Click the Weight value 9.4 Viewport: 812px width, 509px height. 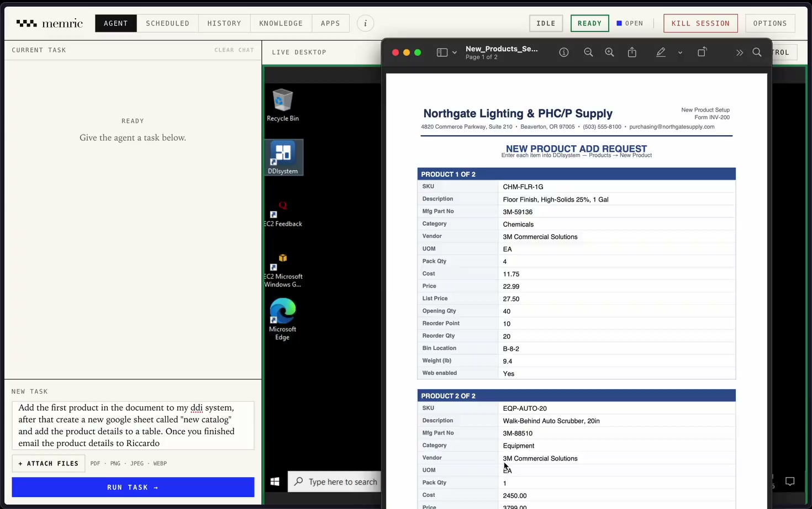click(508, 361)
